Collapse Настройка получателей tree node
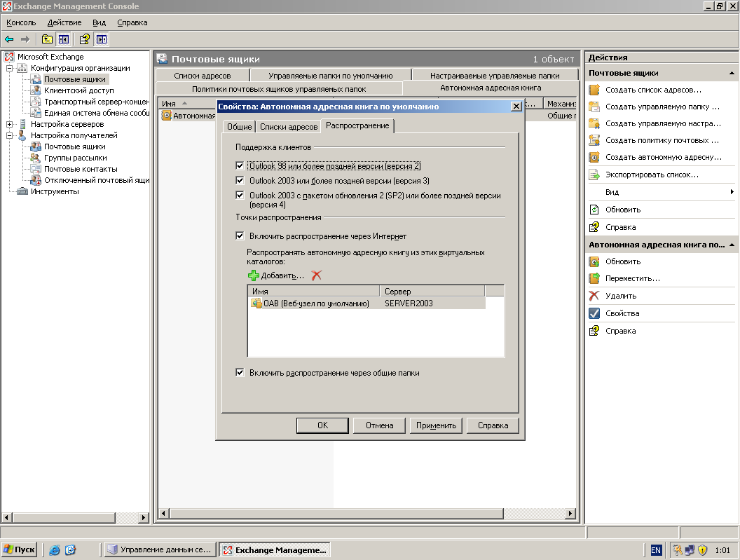The height and width of the screenshot is (560, 740). 9,135
